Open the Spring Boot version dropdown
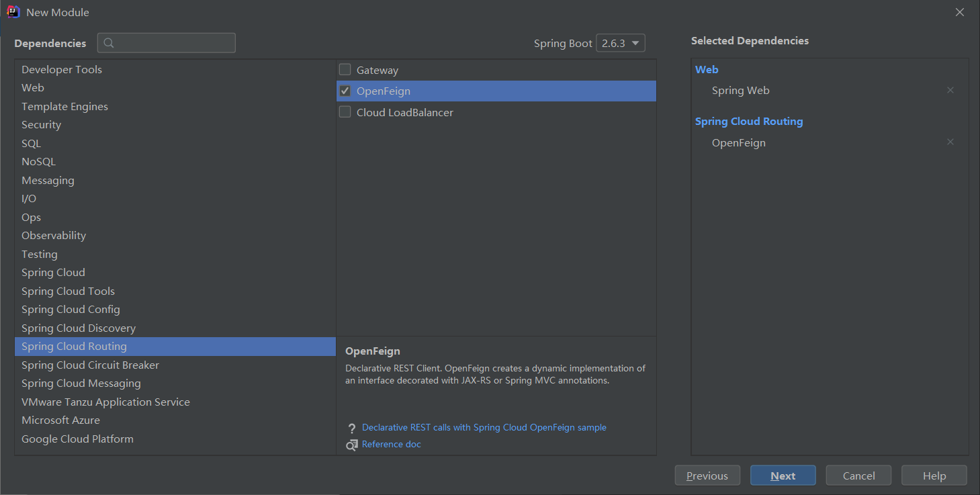Screen dimensions: 980x495 (620, 43)
